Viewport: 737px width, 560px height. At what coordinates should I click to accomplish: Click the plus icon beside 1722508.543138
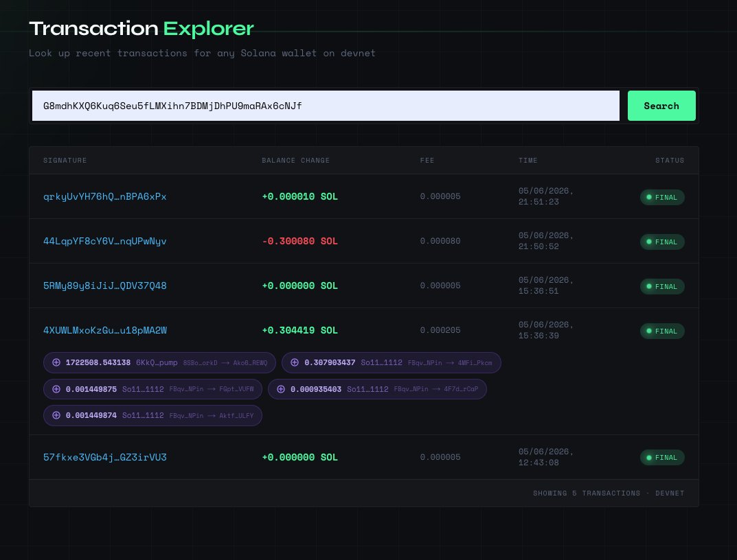(x=56, y=362)
